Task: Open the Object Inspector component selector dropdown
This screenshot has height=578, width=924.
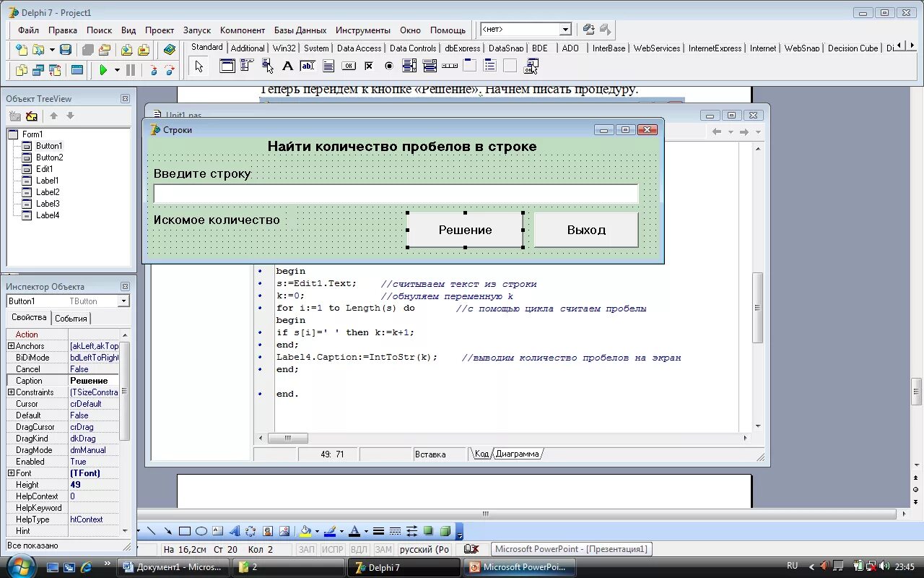Action: pyautogui.click(x=123, y=301)
